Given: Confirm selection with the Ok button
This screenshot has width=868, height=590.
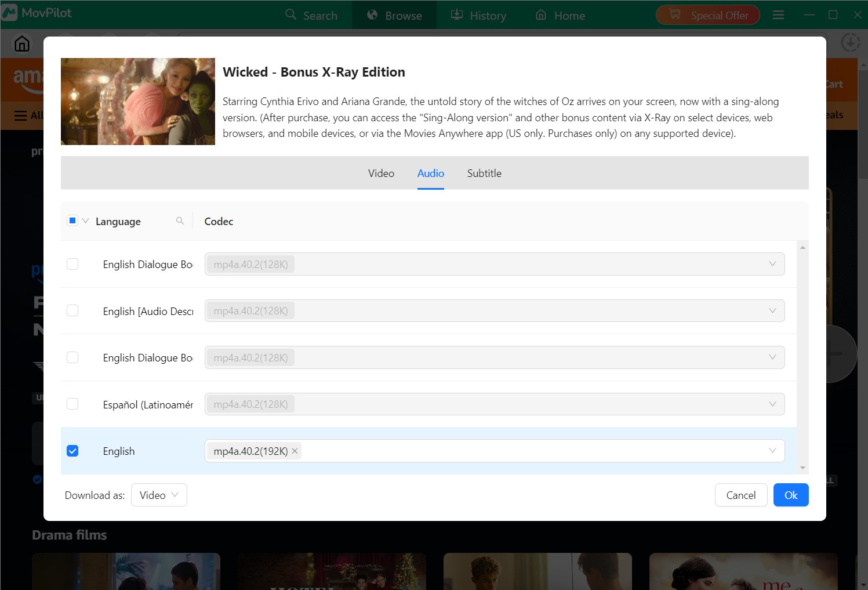Looking at the screenshot, I should click(790, 495).
